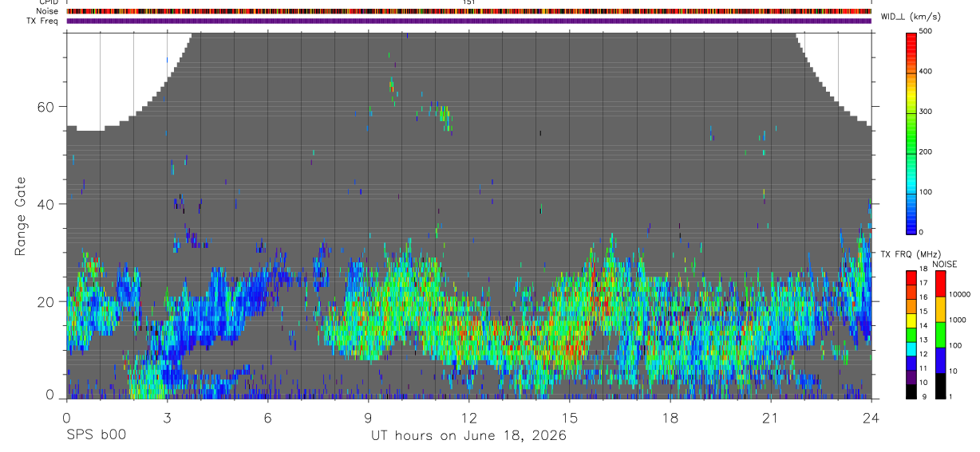980x452 pixels.
Task: Click the orange 1000 swatch in NOISE legend
Action: (939, 308)
